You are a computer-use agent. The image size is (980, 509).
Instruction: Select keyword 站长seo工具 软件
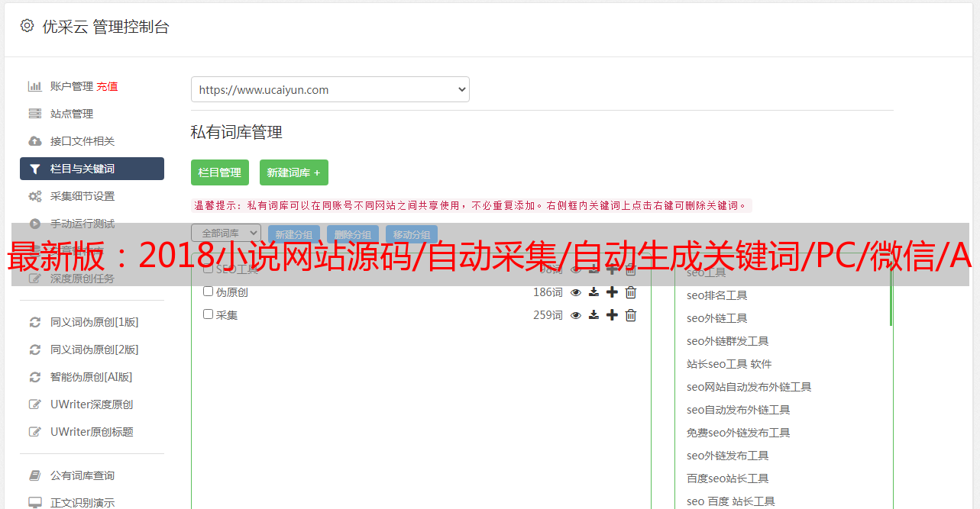point(729,364)
